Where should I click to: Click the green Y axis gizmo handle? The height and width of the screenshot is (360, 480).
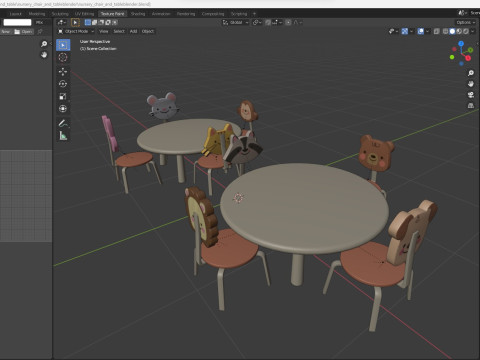470,50
